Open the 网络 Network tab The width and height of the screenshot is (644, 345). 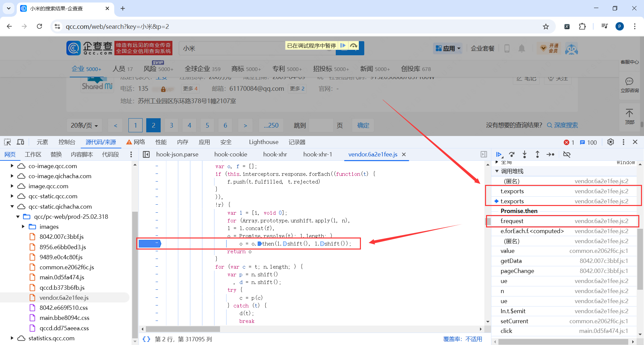coord(136,142)
